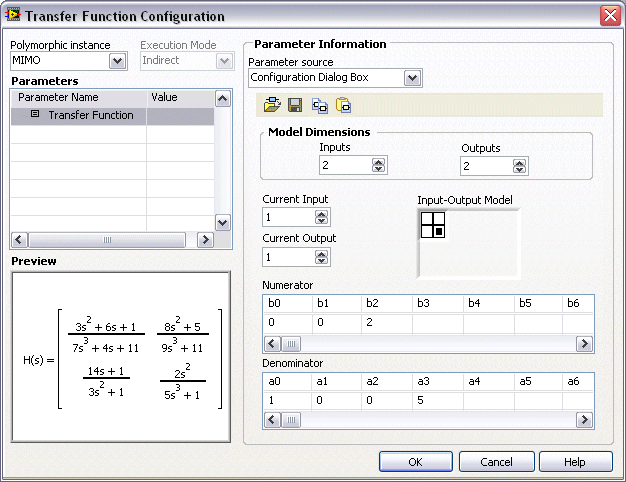
Task: Open the Parameter source dropdown
Action: tap(412, 78)
